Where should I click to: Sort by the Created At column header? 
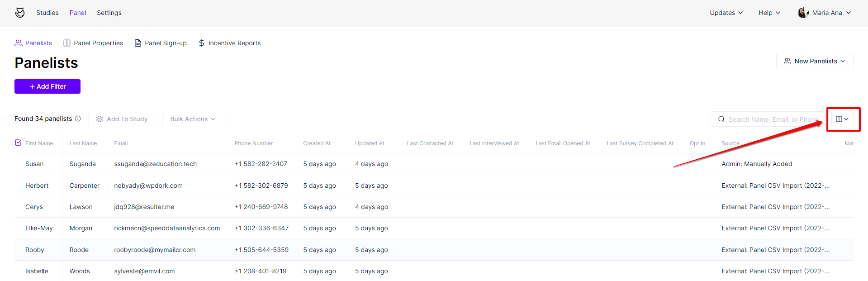(317, 143)
